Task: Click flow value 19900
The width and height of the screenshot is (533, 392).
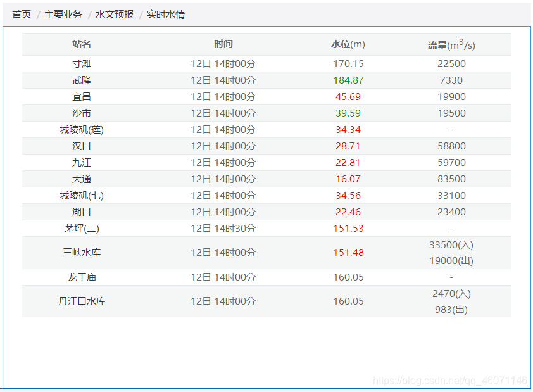Action: coord(451,96)
